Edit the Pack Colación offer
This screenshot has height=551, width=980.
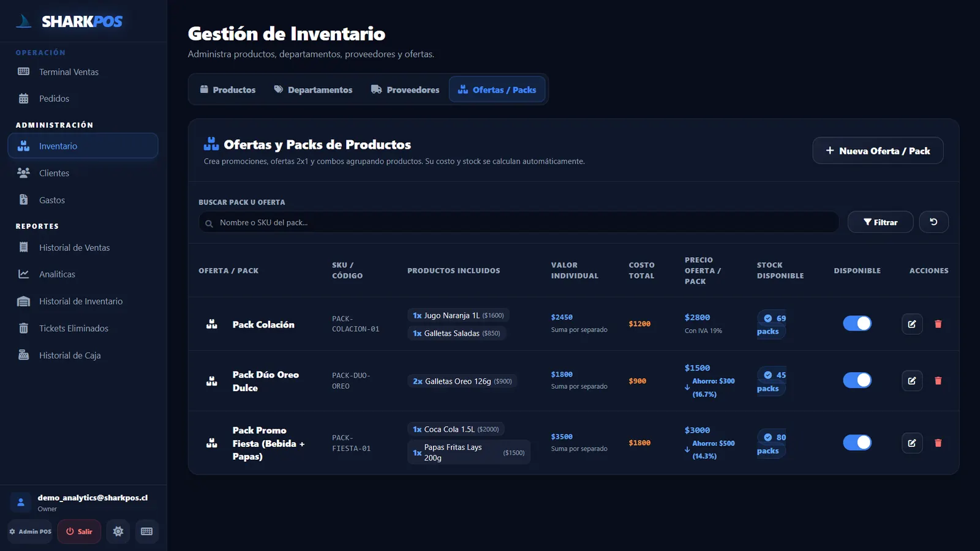[x=912, y=324]
